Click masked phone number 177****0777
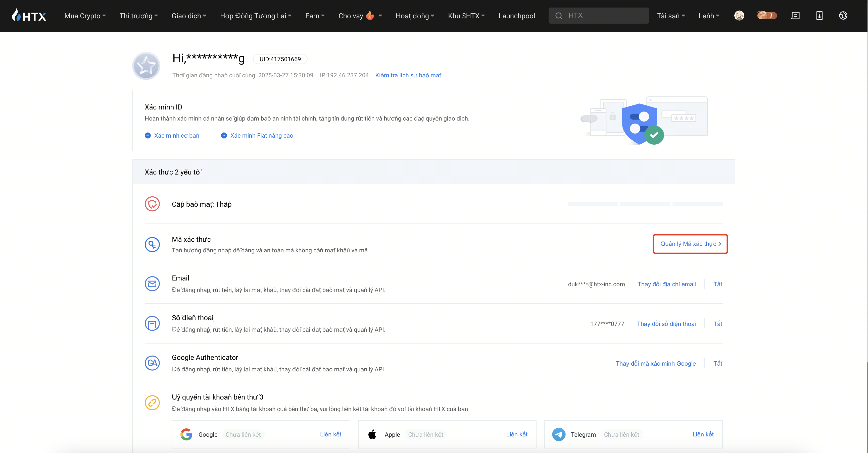Image resolution: width=868 pixels, height=453 pixels. tap(607, 324)
